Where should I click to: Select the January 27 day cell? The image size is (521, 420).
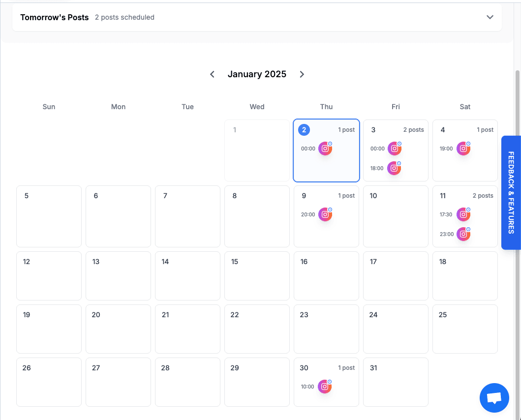pyautogui.click(x=118, y=382)
